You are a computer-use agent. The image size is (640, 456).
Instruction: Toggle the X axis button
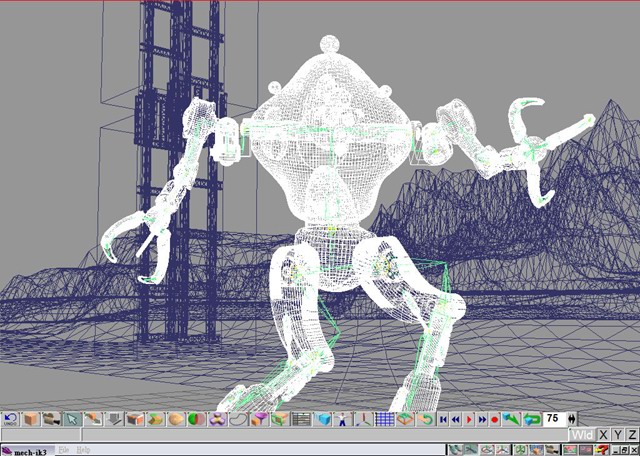(603, 435)
